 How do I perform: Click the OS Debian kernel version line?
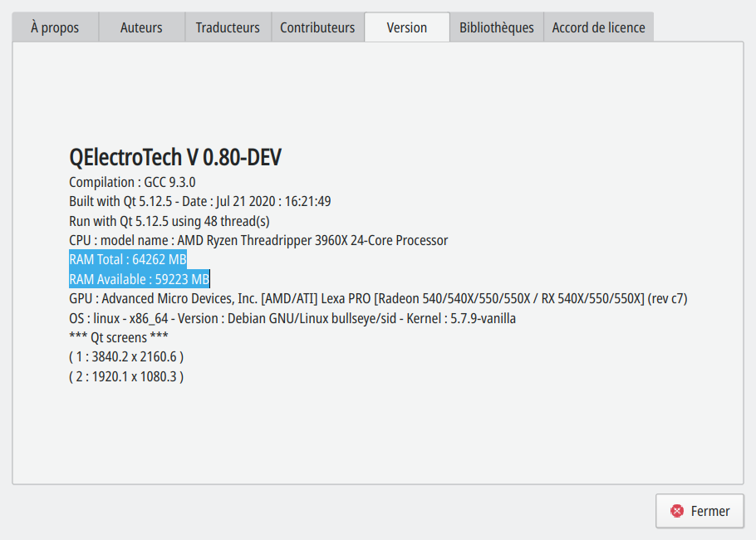tap(292, 318)
